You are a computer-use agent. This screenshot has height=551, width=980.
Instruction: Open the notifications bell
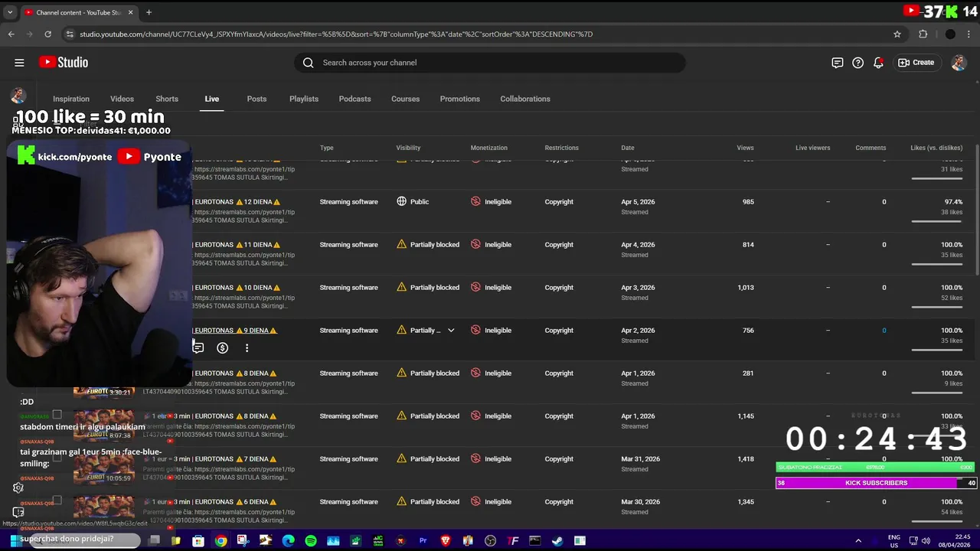coord(879,63)
